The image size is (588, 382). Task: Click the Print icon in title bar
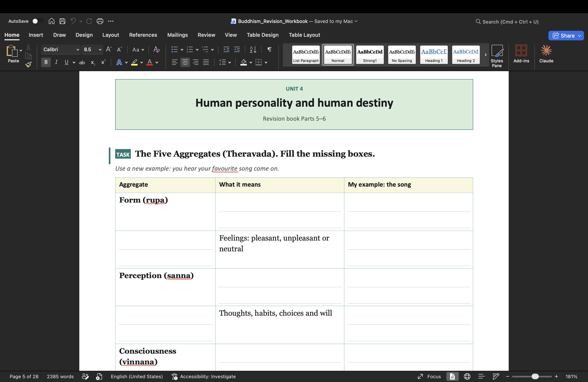tap(100, 21)
